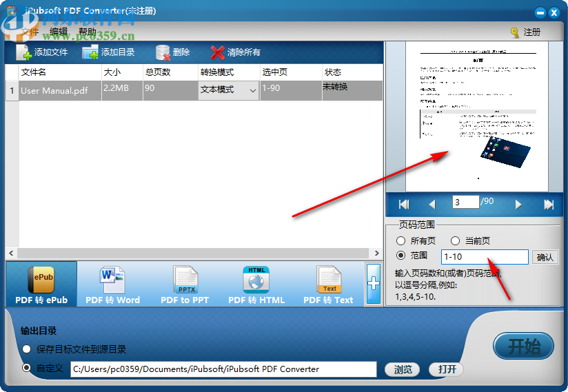The height and width of the screenshot is (392, 568).
Task: Open the conversion mode (文本模式) dropdown
Action: [229, 90]
